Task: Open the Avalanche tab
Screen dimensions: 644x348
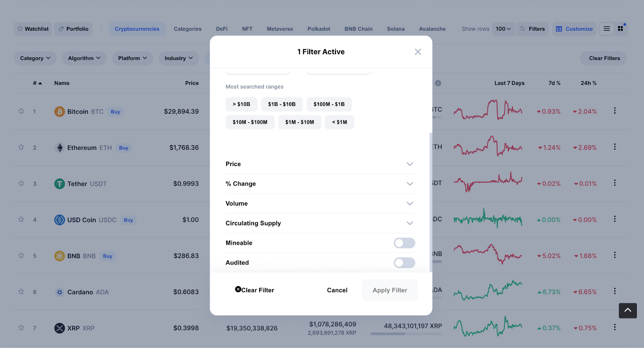Action: [x=432, y=29]
